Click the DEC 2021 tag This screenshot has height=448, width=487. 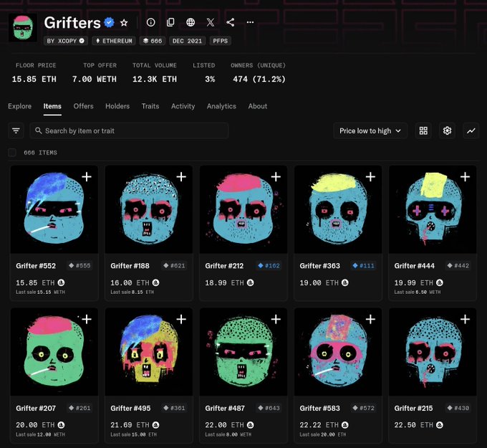pos(187,41)
